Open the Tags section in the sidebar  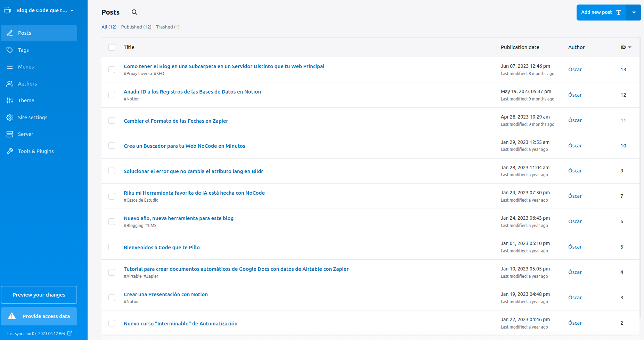click(24, 50)
